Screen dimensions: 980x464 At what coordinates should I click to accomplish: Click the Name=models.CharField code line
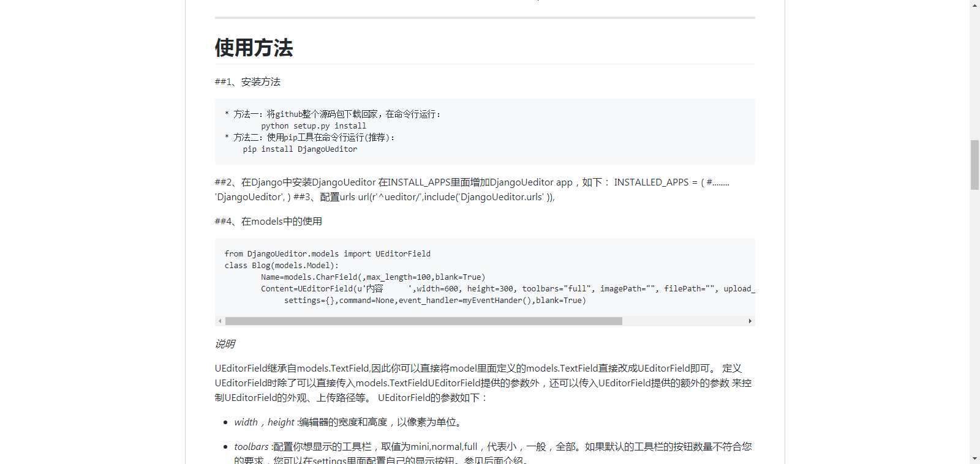[373, 277]
